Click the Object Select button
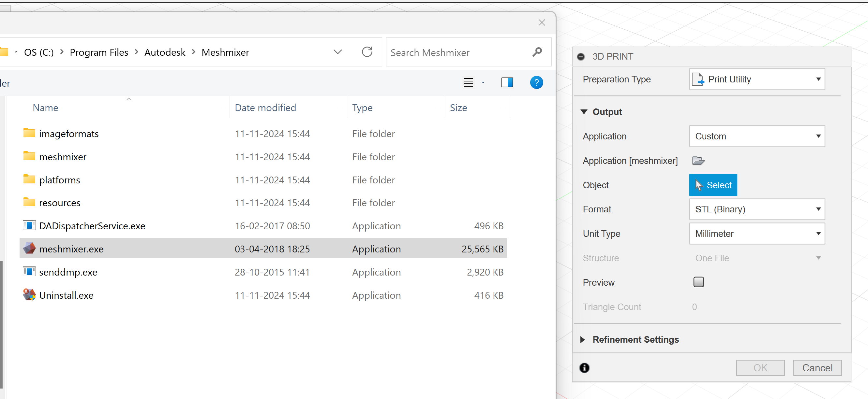 (713, 185)
